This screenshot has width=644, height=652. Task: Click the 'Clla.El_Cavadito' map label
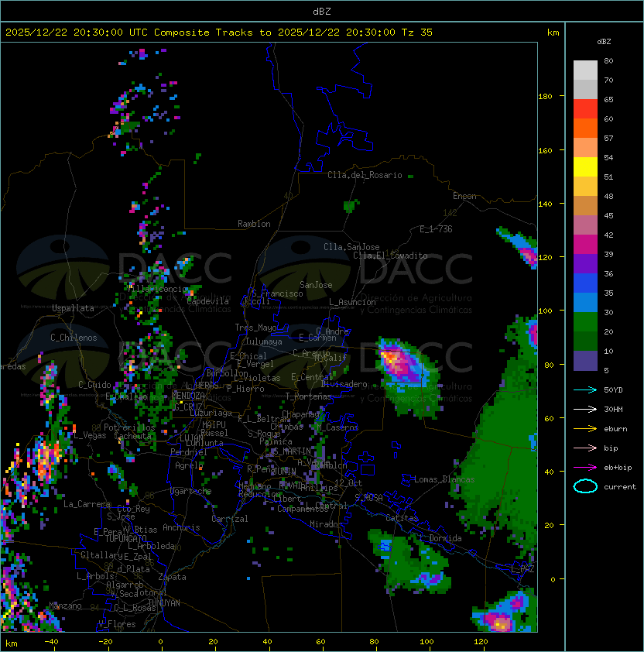(390, 256)
